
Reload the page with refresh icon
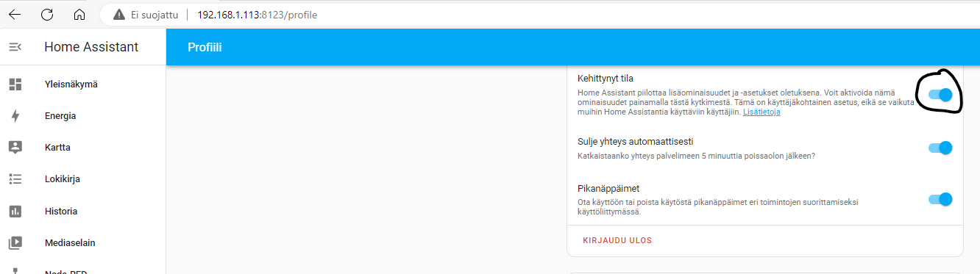tap(47, 15)
